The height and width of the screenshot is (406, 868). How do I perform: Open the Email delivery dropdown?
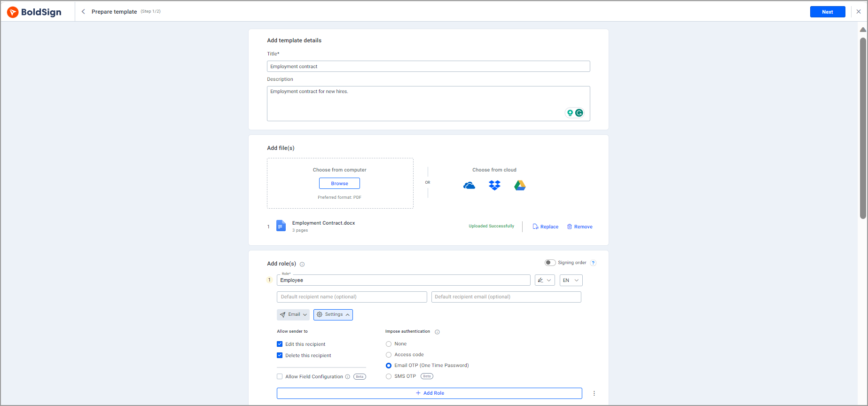(x=293, y=314)
